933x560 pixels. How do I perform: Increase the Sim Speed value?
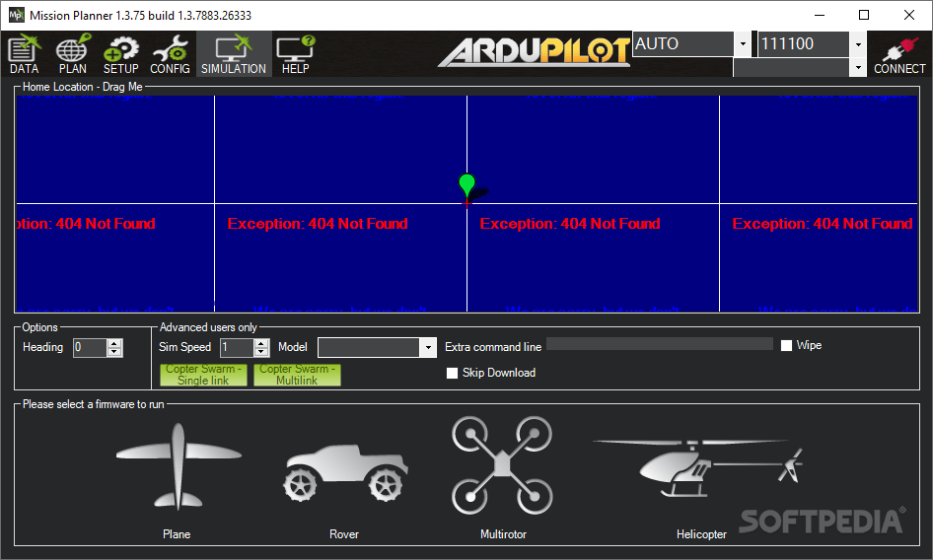coord(261,343)
